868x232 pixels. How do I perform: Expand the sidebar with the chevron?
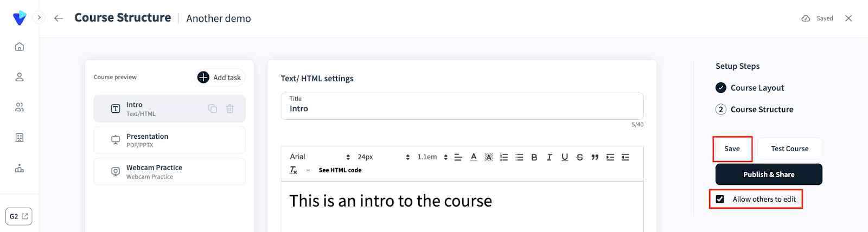(39, 17)
